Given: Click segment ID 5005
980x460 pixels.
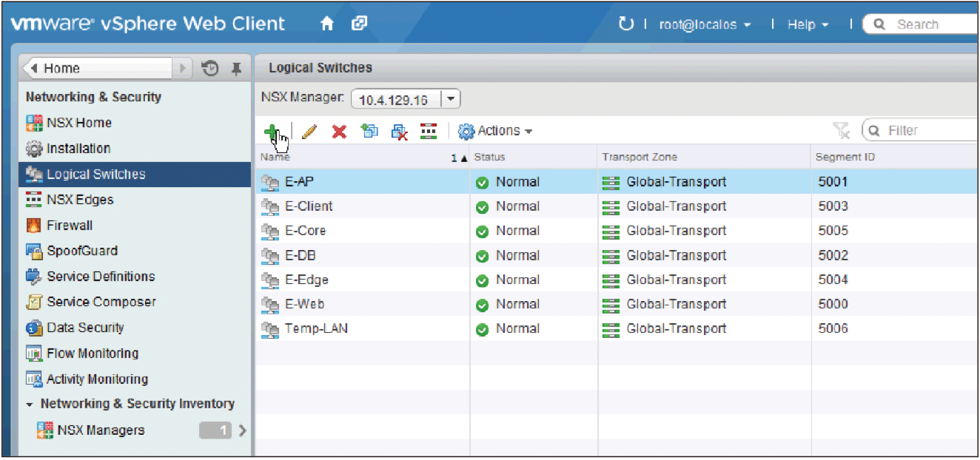Looking at the screenshot, I should click(833, 231).
